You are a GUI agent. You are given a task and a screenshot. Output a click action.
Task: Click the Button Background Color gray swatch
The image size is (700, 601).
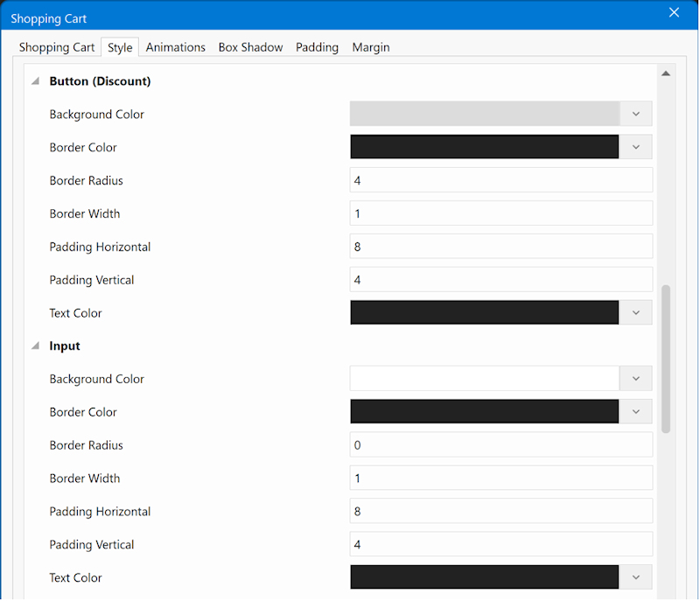pyautogui.click(x=484, y=115)
